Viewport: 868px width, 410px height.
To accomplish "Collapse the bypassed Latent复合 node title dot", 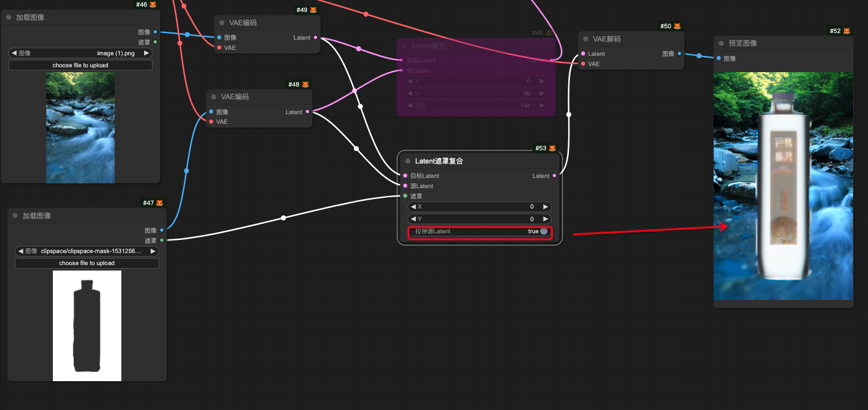I will point(404,46).
